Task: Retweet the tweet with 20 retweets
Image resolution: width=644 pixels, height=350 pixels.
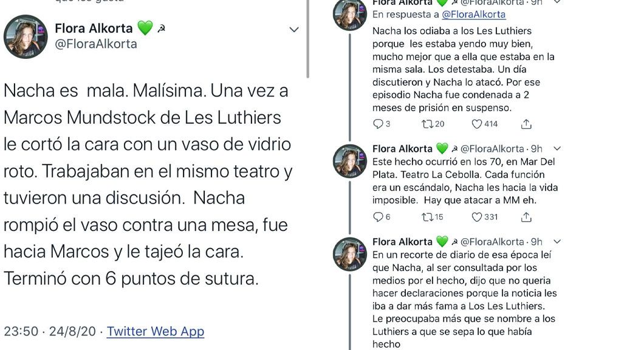Action: pyautogui.click(x=428, y=124)
